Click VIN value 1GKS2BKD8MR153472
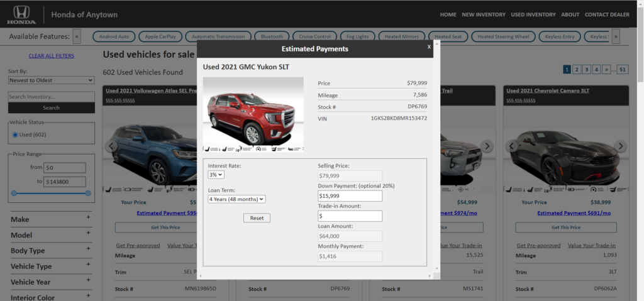The width and height of the screenshot is (644, 301). point(399,118)
